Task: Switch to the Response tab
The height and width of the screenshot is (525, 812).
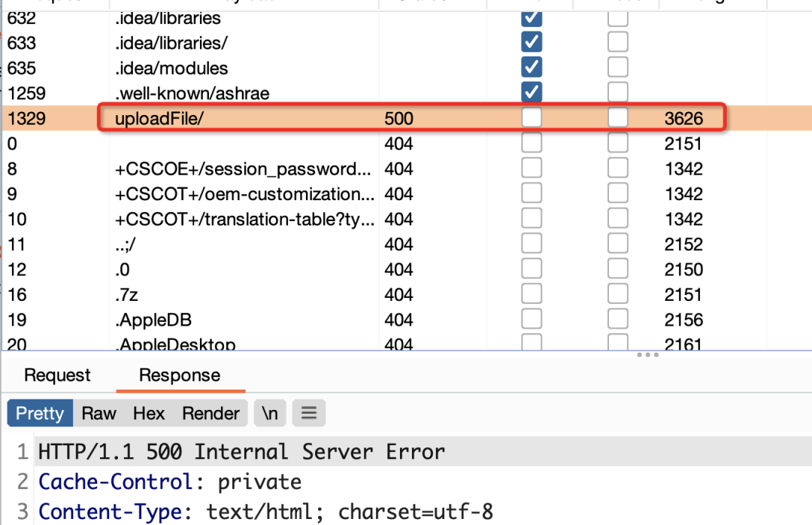Action: pos(180,375)
